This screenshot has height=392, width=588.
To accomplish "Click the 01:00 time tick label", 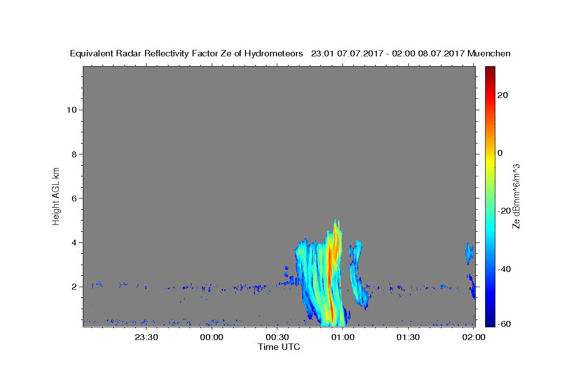I will tap(343, 337).
